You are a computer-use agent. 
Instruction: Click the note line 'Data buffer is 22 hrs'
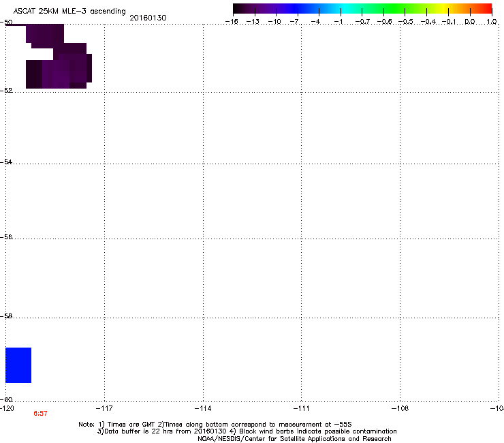[x=247, y=431]
